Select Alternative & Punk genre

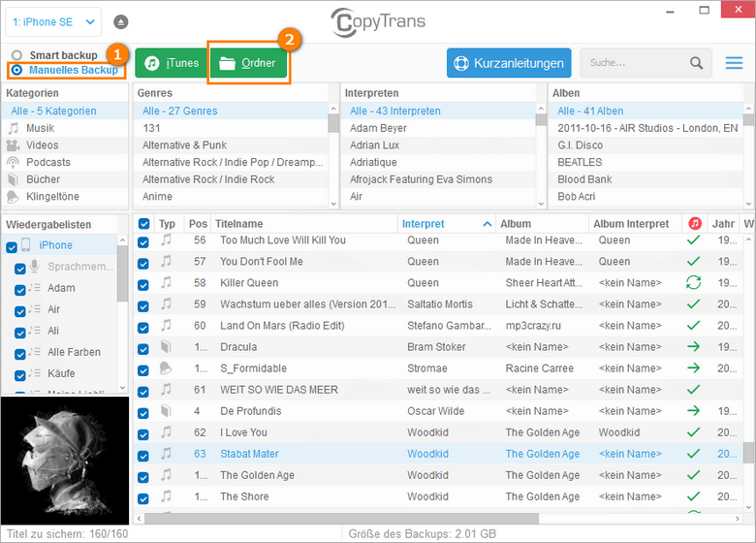point(184,145)
